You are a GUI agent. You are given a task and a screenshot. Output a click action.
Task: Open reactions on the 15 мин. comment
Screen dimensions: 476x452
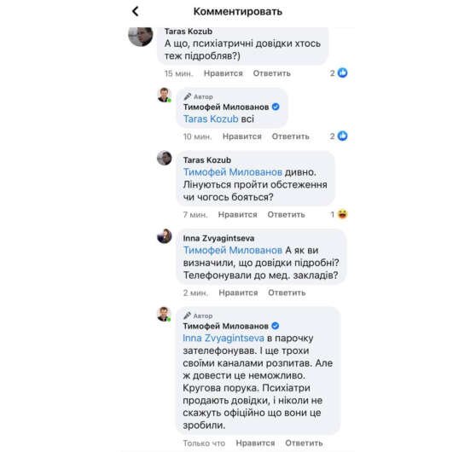tap(339, 72)
